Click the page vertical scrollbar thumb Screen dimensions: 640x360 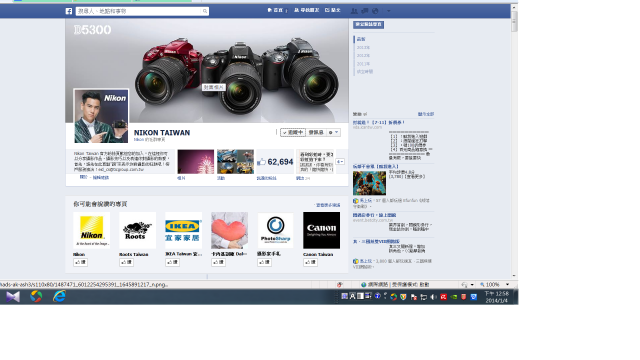(514, 21)
